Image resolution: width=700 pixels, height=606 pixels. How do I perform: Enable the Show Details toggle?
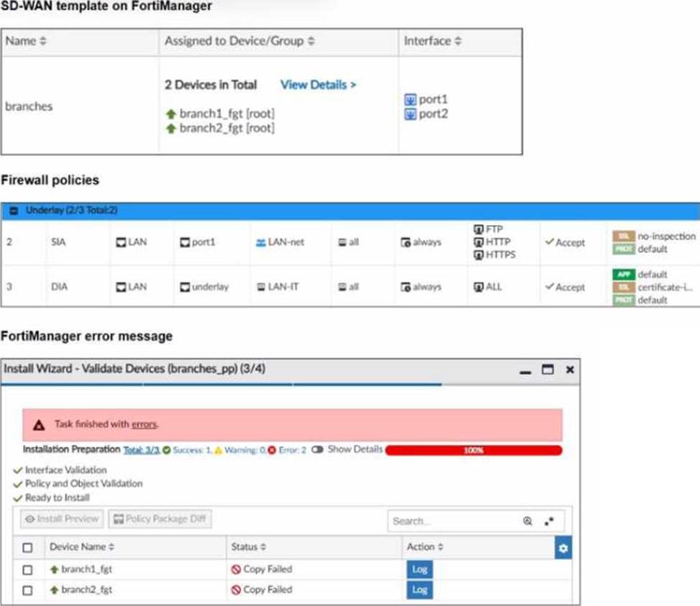(317, 450)
